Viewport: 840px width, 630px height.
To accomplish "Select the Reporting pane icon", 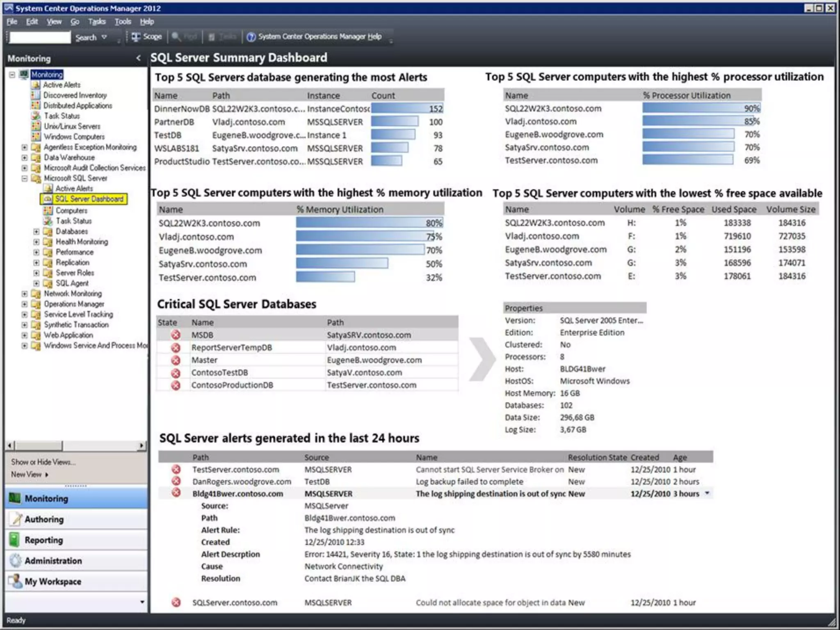I will [x=14, y=540].
